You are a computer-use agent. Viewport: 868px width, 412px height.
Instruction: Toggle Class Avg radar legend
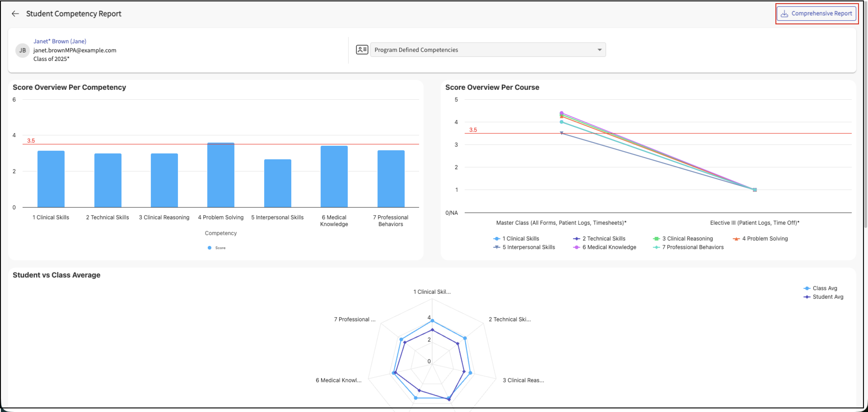click(824, 288)
